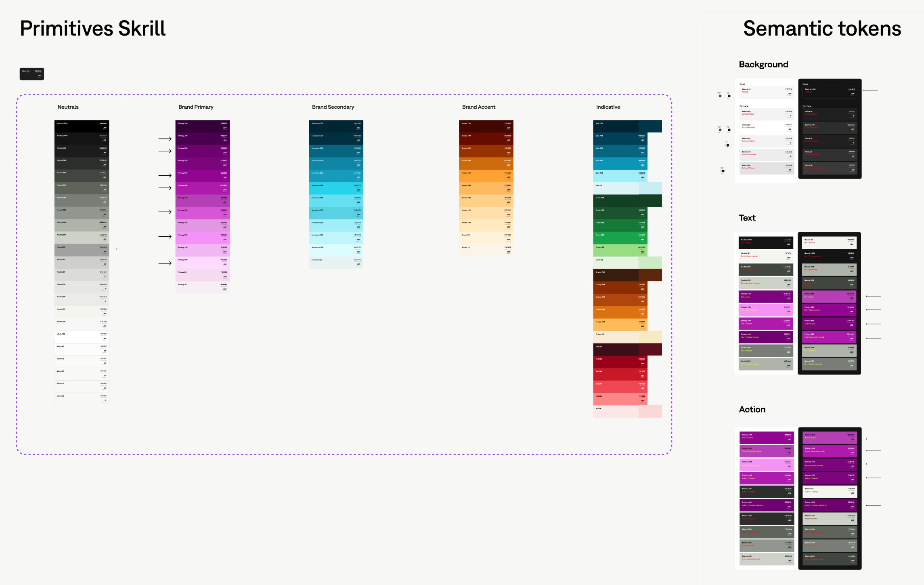Click the Orange 500 indicative swatch
Viewport: 924px width, 585px height.
click(620, 312)
